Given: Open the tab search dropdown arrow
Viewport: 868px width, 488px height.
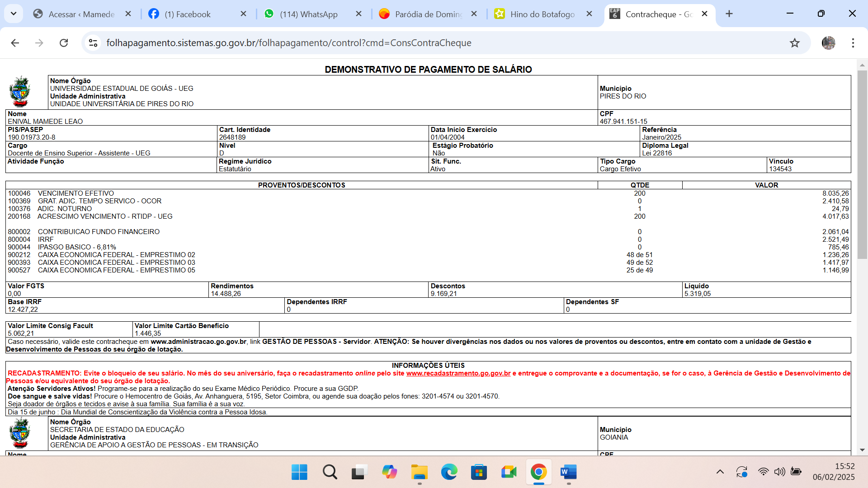Looking at the screenshot, I should [x=14, y=14].
